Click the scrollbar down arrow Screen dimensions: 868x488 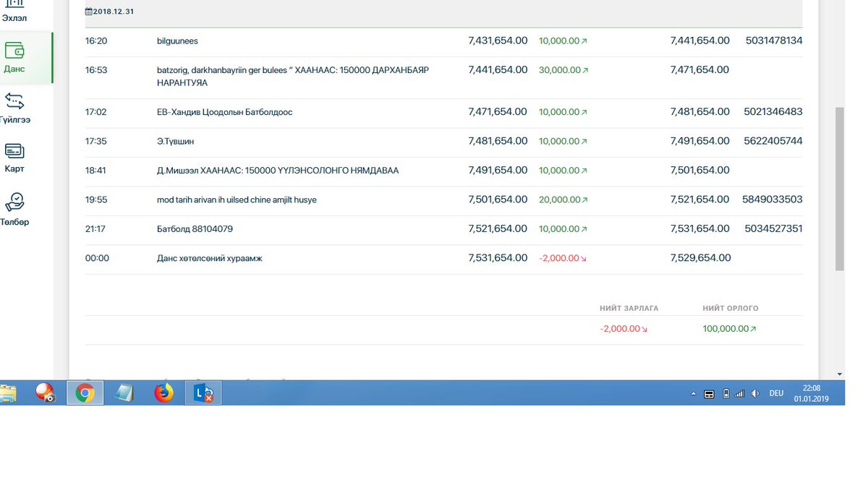tap(839, 374)
